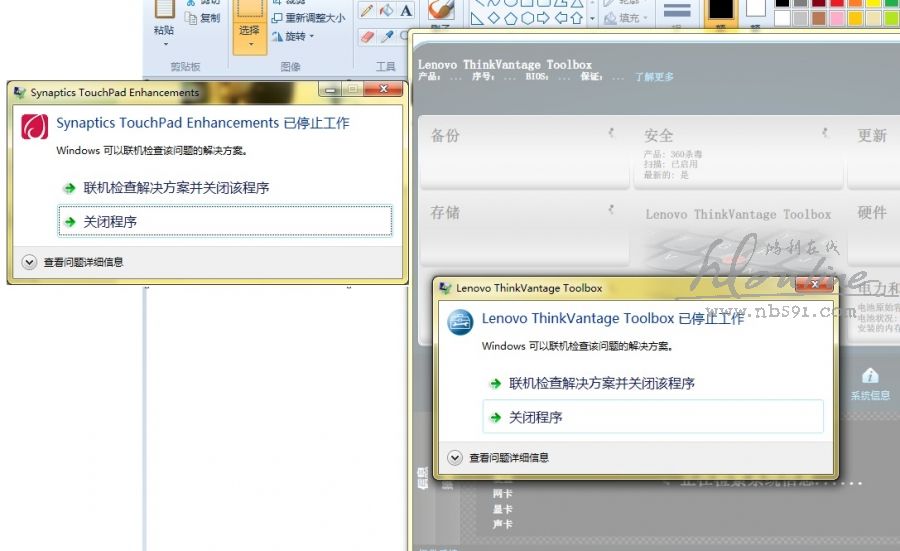Open the Select (选择) dropdown arrow

(x=250, y=45)
